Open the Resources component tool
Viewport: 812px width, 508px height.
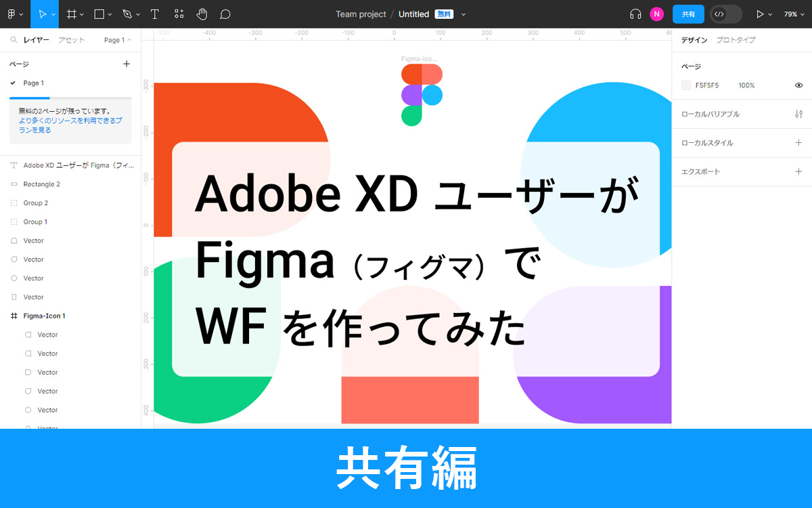point(179,14)
